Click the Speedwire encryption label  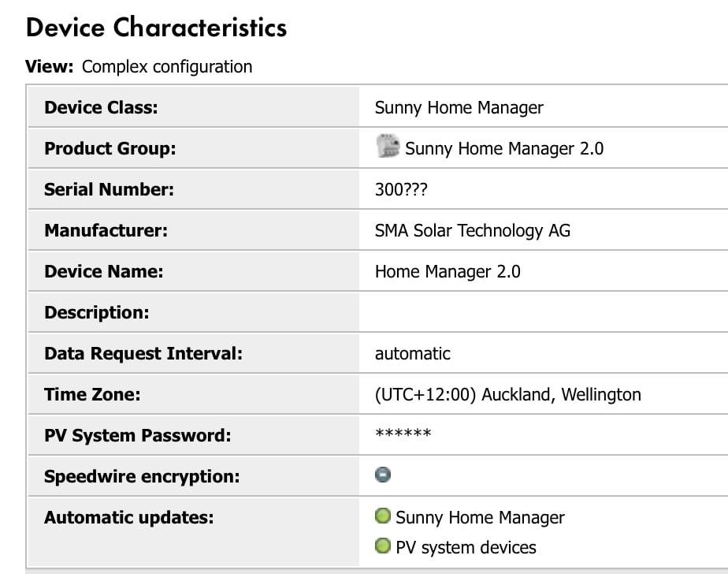(142, 477)
